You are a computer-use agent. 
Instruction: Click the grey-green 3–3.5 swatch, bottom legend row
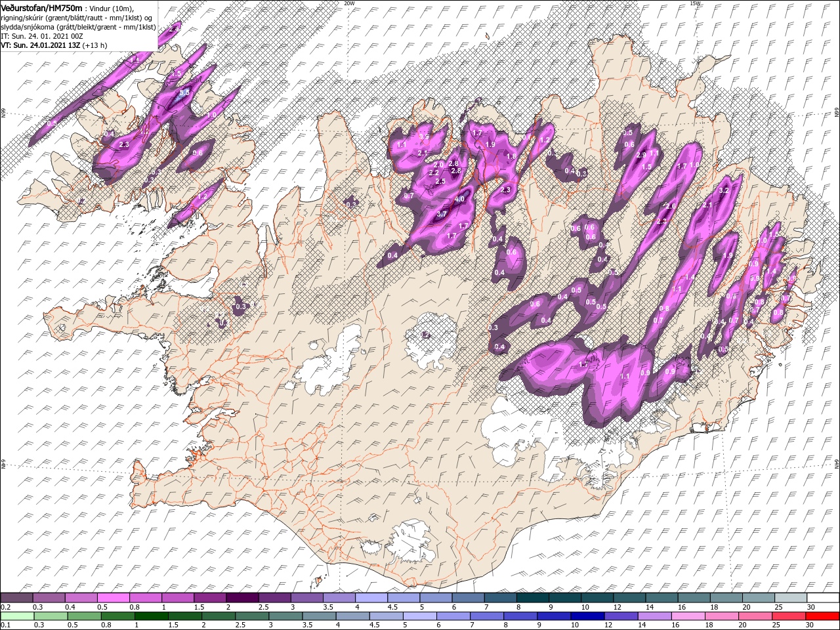pos(286,616)
